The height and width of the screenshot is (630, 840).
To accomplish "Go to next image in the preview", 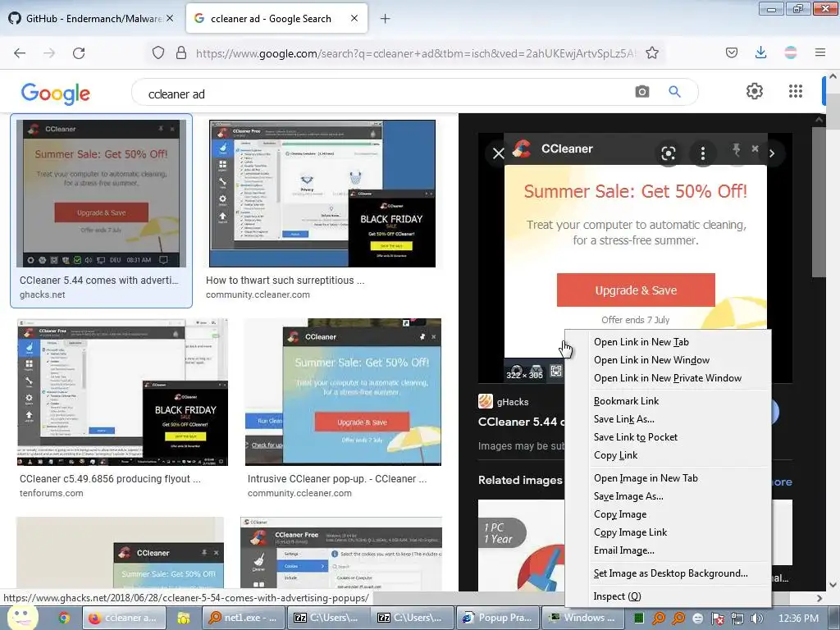I will (772, 153).
